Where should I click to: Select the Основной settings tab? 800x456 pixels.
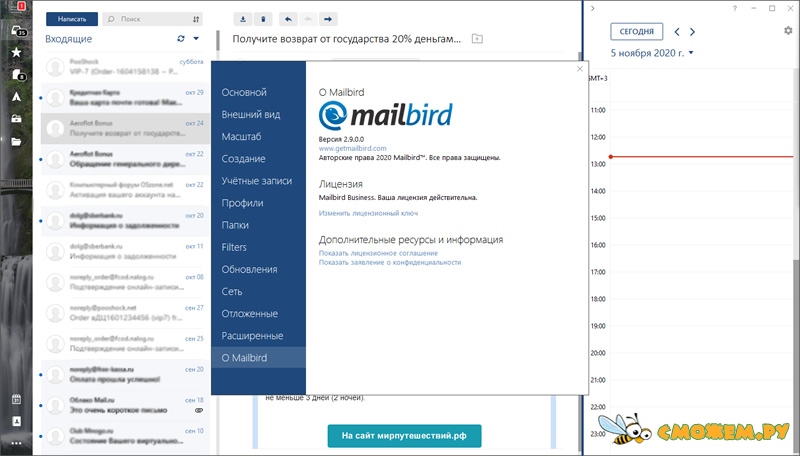pos(258,92)
